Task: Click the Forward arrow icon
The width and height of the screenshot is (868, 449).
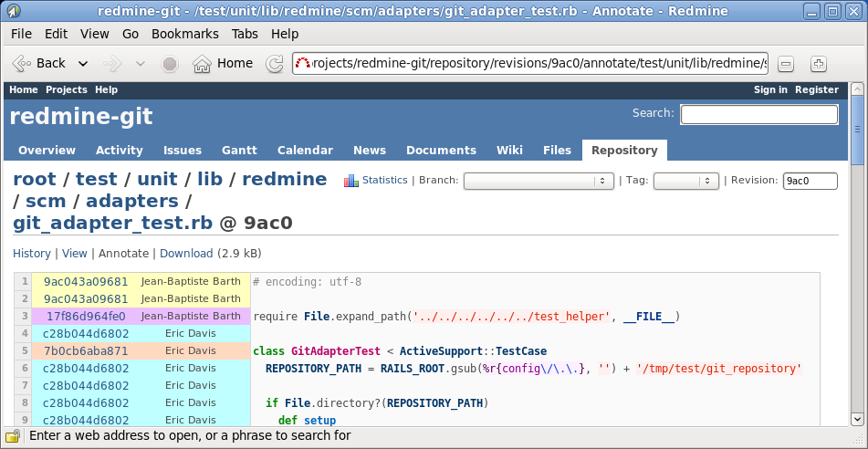Action: click(112, 64)
